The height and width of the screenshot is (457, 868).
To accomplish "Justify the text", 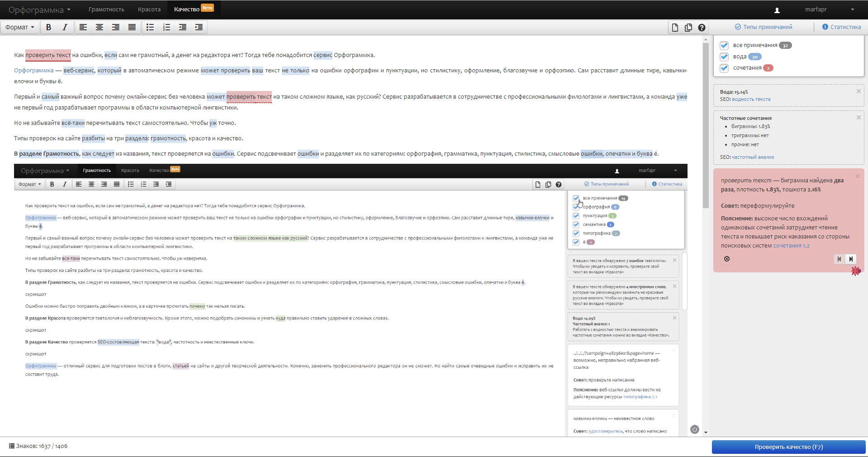I will 132,27.
